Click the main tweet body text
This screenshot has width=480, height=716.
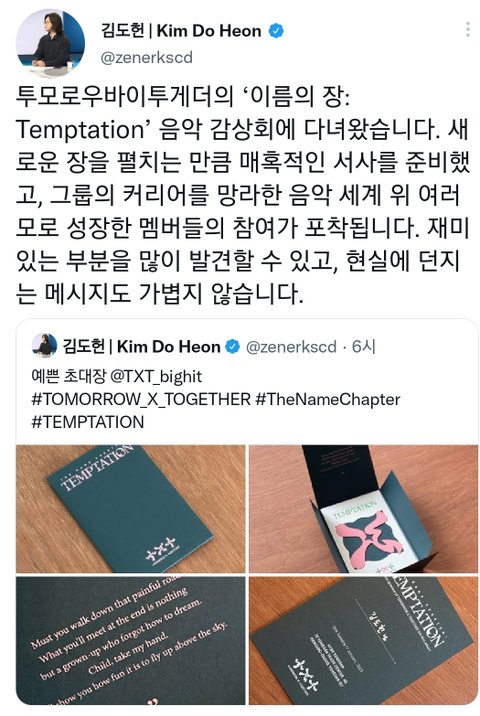click(x=242, y=195)
